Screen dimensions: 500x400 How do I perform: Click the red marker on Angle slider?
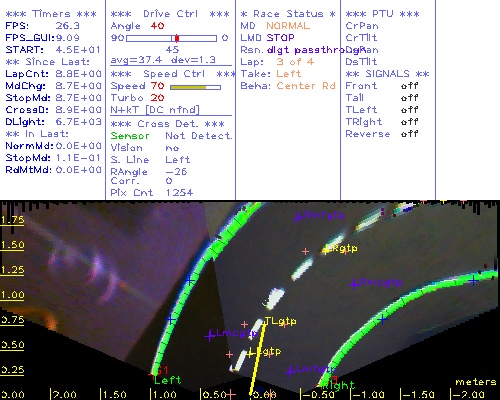(177, 38)
